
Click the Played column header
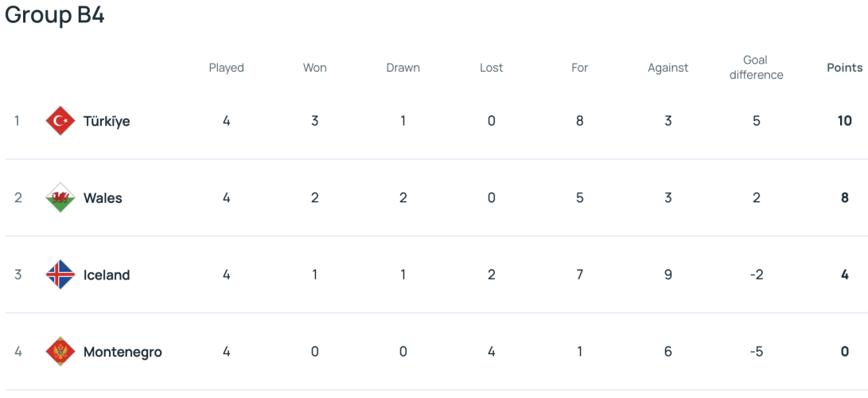pyautogui.click(x=227, y=68)
